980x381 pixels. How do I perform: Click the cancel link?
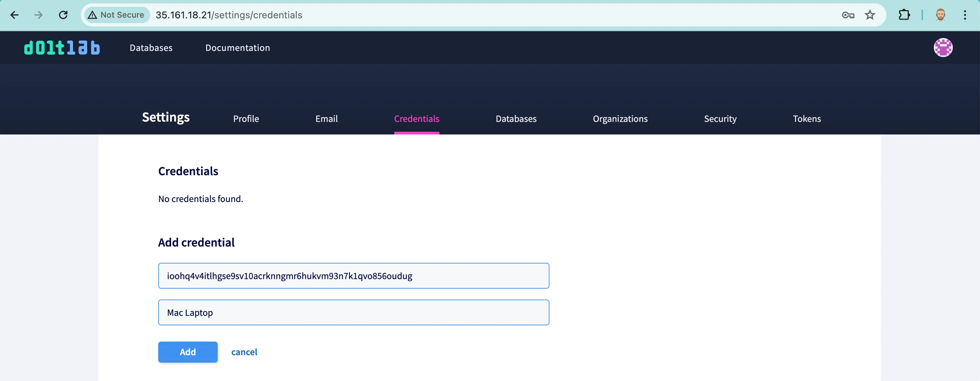coord(244,352)
